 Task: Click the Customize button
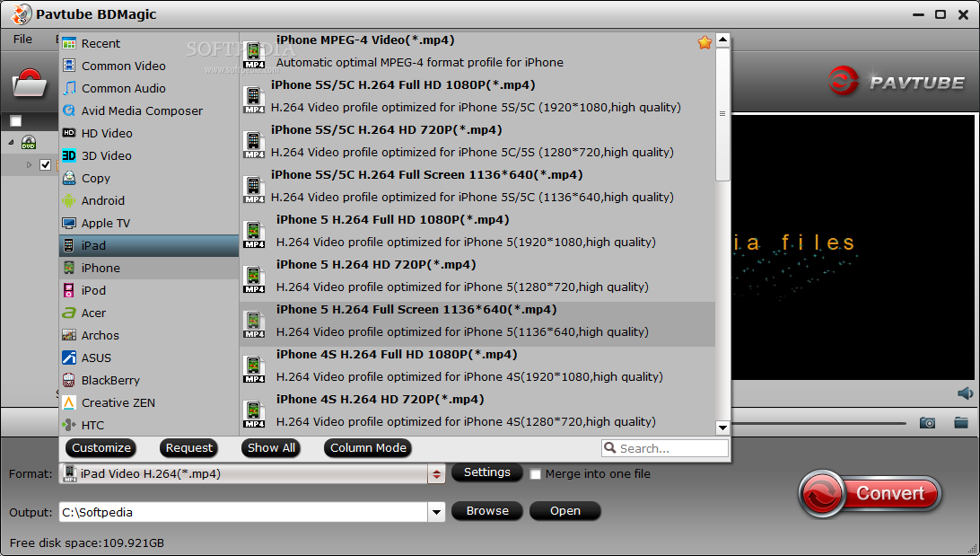(101, 448)
